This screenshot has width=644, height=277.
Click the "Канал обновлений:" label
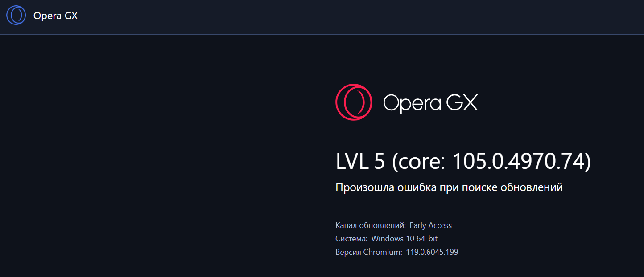pos(370,225)
